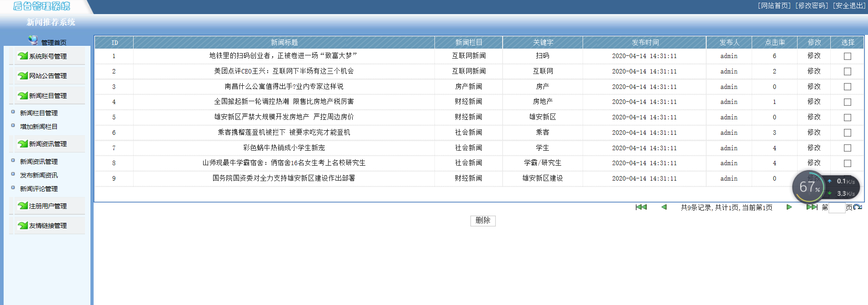Click title 国务院国资委对全力支持雄安新区建设作出部署
Screen dimensions: 868x305
[284, 178]
